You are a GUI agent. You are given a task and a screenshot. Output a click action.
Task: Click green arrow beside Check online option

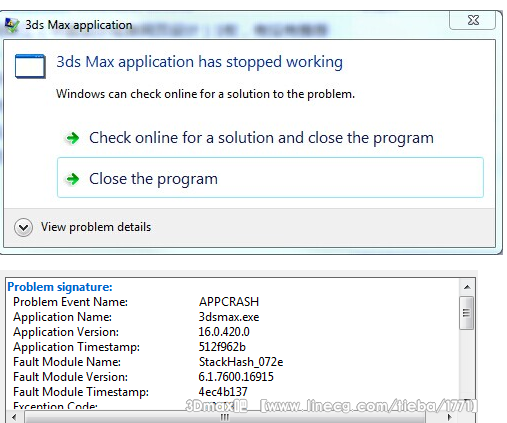pyautogui.click(x=72, y=138)
